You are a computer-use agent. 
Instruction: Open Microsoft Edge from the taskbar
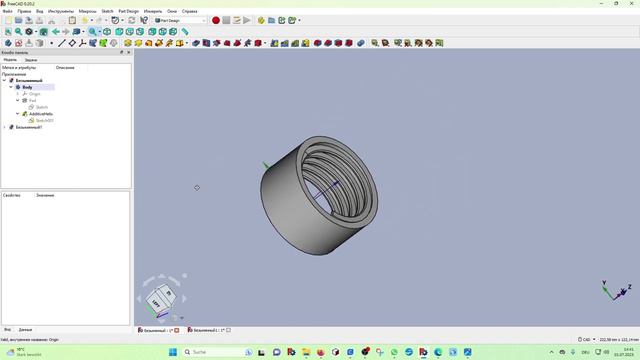[438, 352]
